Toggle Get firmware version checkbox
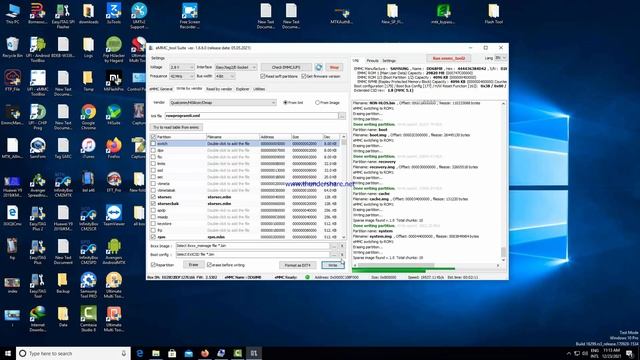 coord(304,76)
